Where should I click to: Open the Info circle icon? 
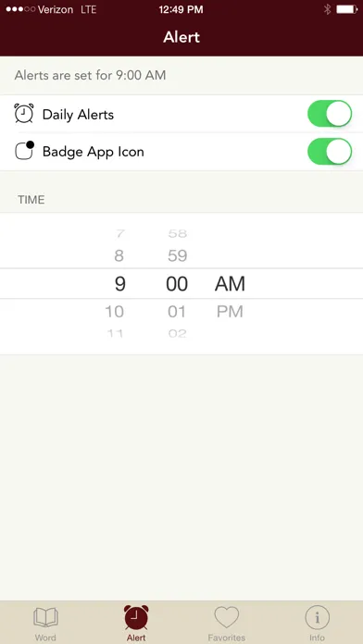(x=317, y=617)
